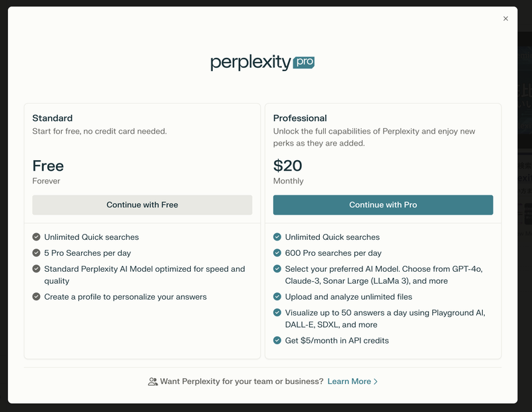Screen dimensions: 532x412
Task: Open the Learn More link
Action: (x=349, y=381)
